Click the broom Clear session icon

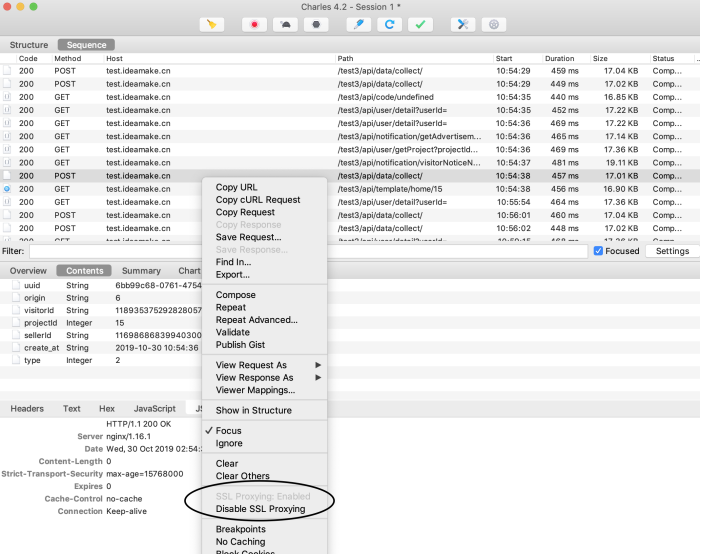[x=212, y=25]
